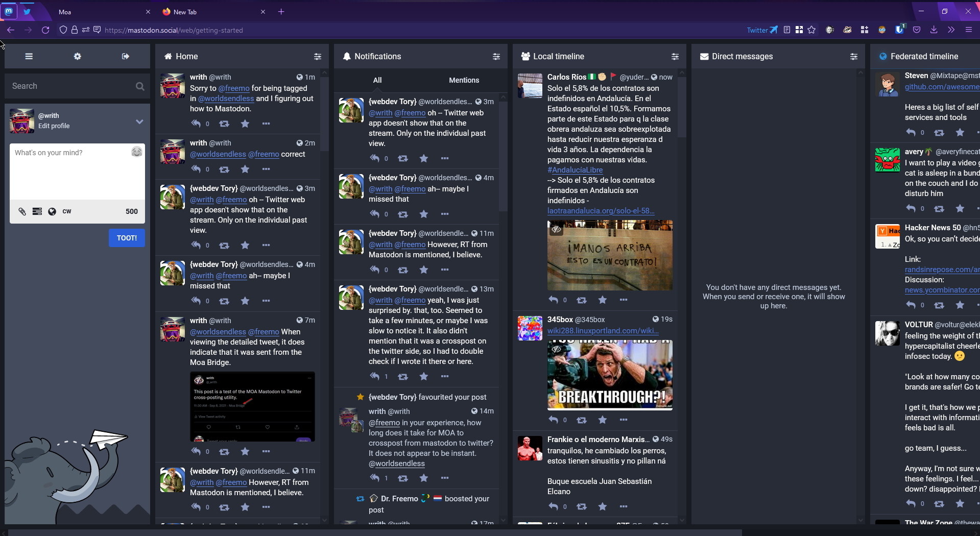Select the All notifications tab
Screen dimensions: 980x536
(x=377, y=80)
